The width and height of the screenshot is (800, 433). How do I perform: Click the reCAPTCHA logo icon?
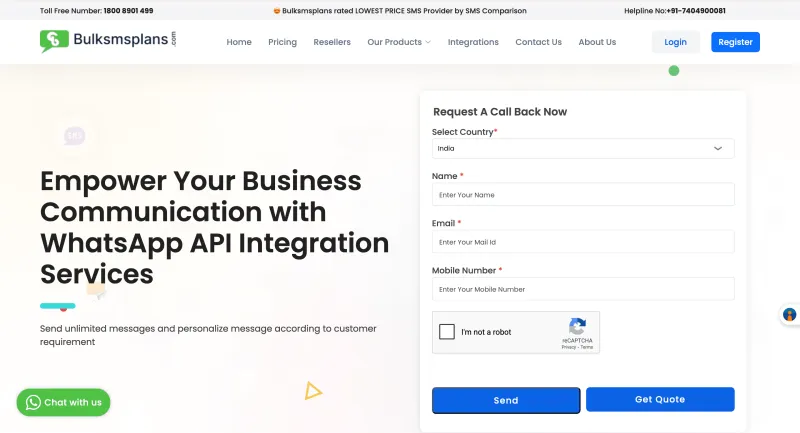point(577,326)
